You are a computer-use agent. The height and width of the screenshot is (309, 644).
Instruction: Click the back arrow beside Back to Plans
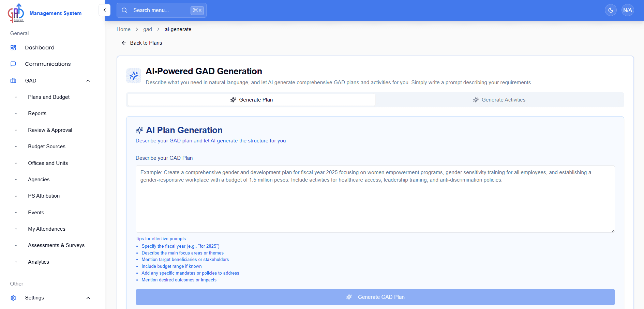[124, 43]
